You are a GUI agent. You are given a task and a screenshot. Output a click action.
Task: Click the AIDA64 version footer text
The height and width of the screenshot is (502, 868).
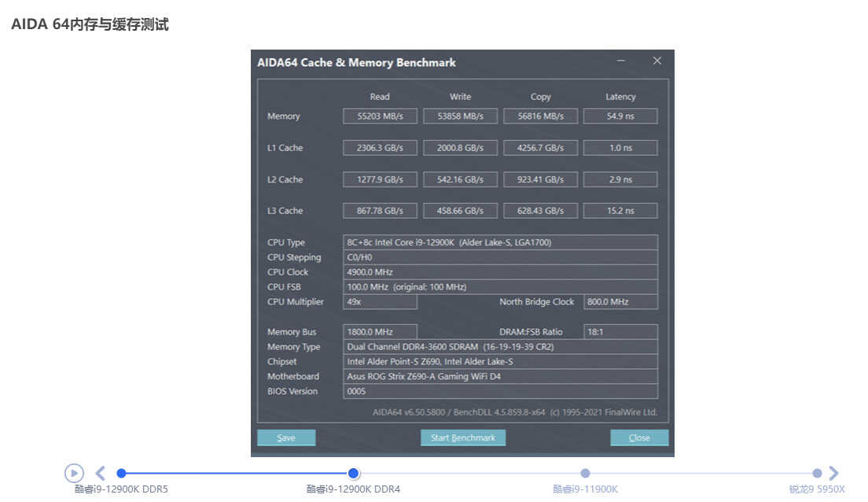click(515, 412)
